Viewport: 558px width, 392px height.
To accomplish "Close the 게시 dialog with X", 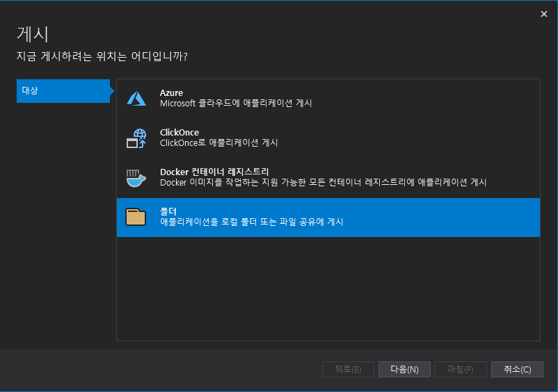I will coord(544,14).
